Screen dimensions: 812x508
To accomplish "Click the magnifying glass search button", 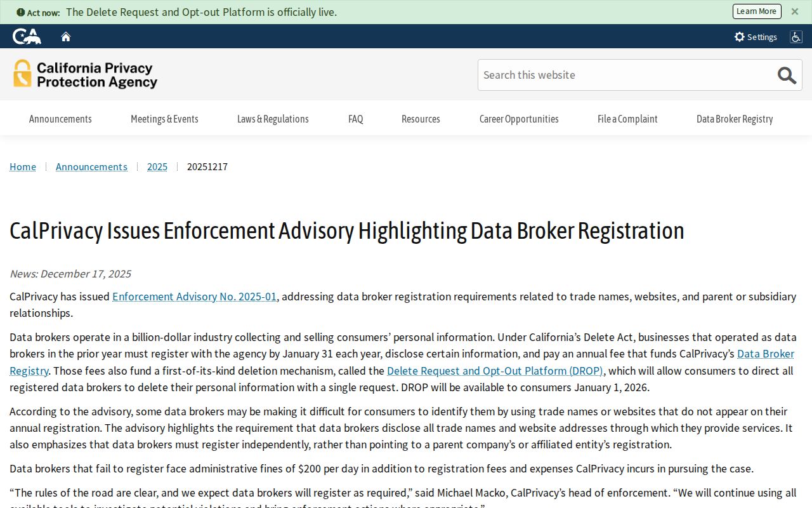I will coord(787,75).
